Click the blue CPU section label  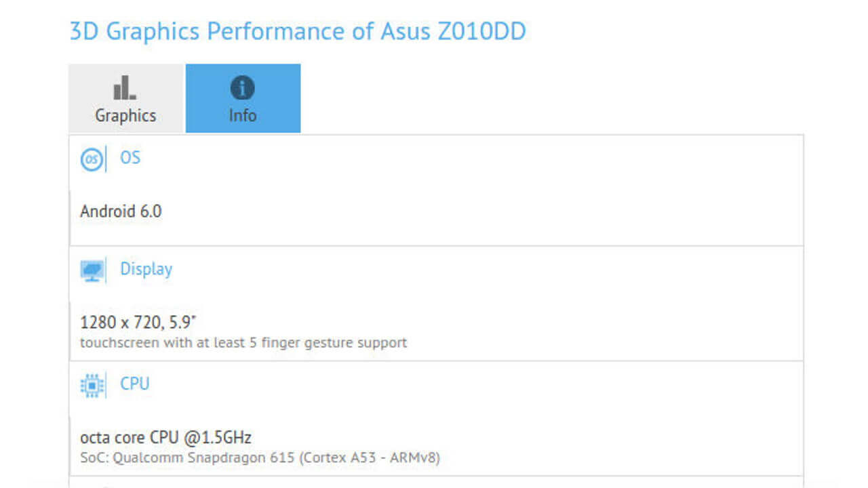click(136, 384)
